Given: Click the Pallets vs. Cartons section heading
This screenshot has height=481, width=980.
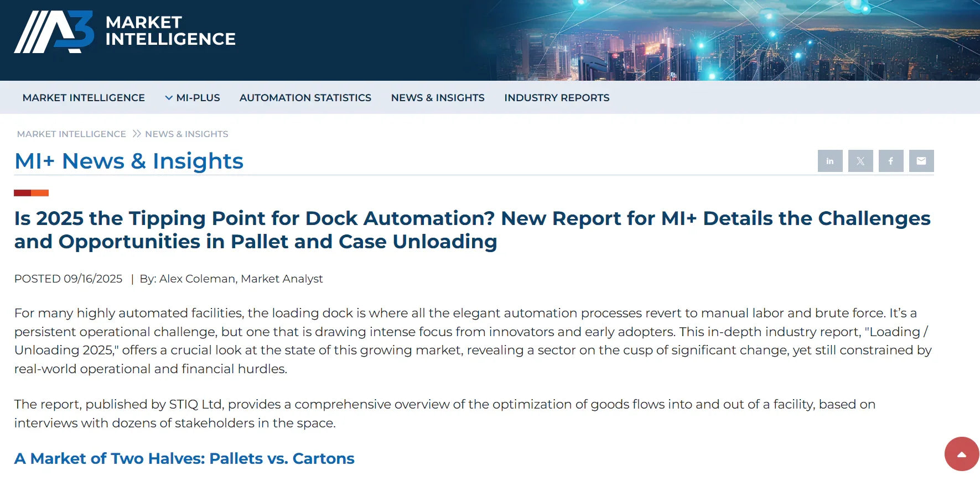Looking at the screenshot, I should [184, 458].
